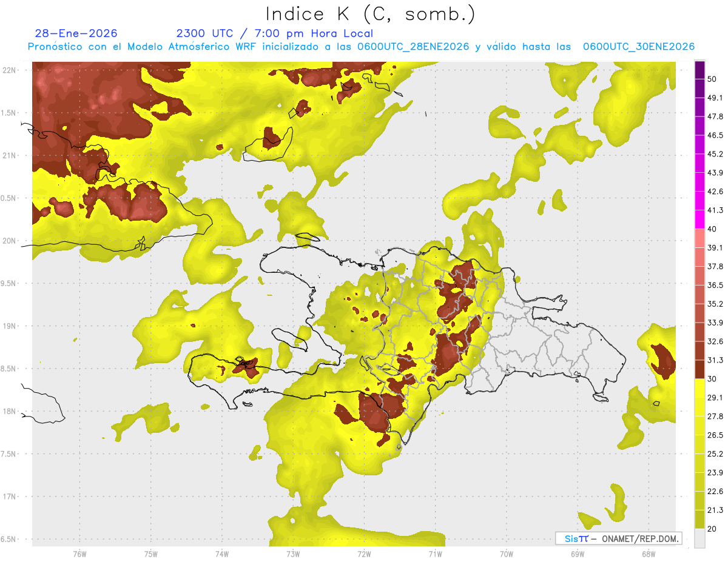Choose the bright yellow swatch between 29.1 and 30

pos(699,388)
